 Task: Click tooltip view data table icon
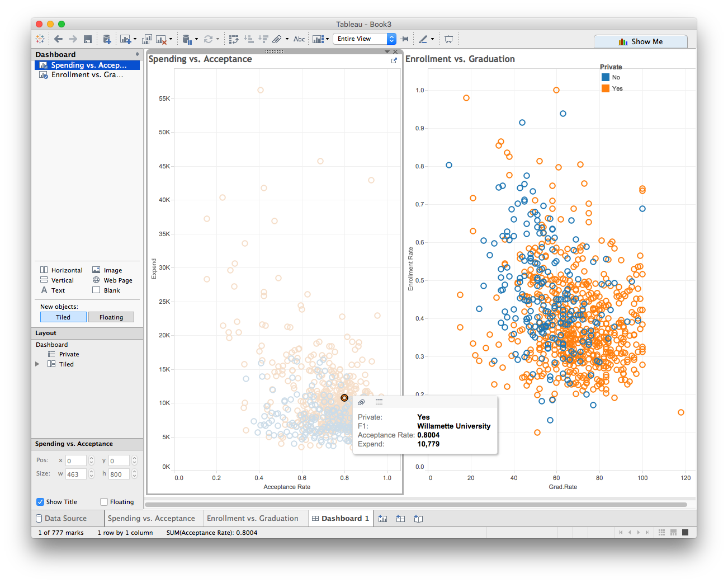pyautogui.click(x=379, y=402)
